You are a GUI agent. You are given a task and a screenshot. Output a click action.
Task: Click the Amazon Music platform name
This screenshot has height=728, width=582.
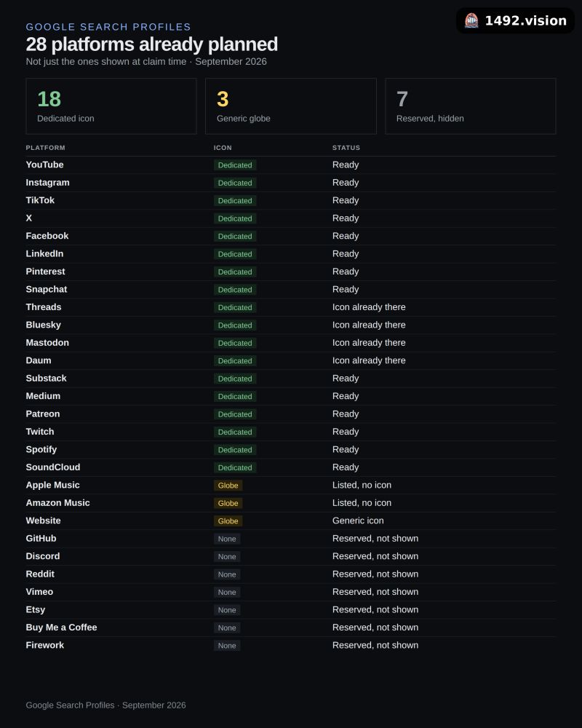click(57, 503)
